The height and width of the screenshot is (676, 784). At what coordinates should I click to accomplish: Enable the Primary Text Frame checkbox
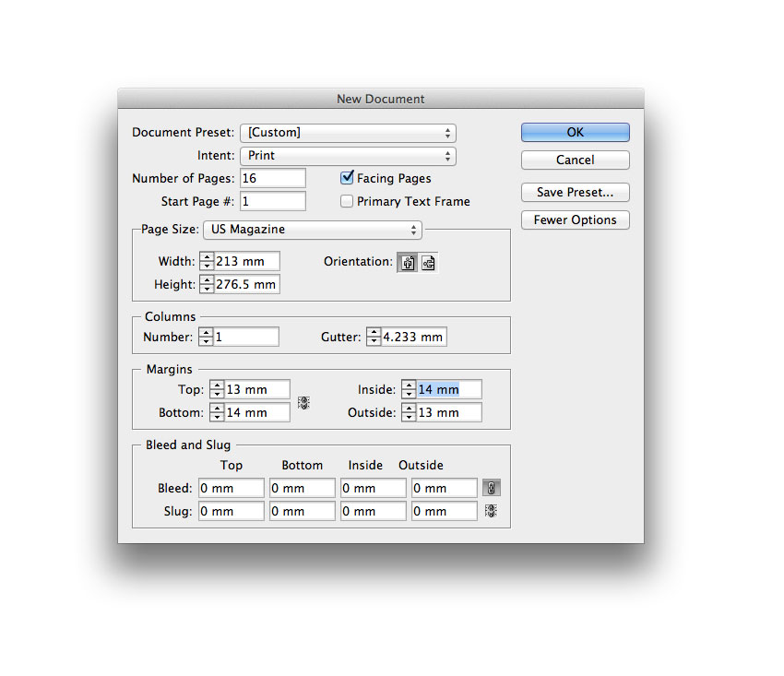tap(348, 201)
